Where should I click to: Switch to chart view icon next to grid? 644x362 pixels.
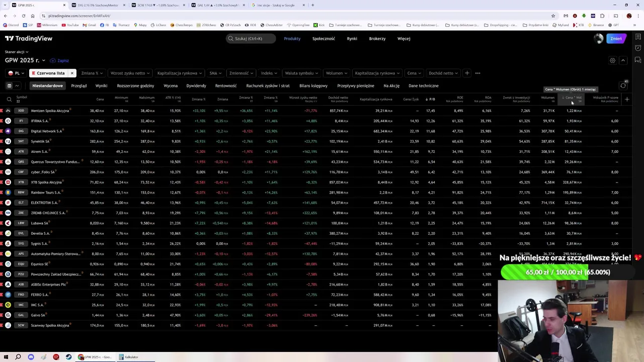[x=17, y=85]
